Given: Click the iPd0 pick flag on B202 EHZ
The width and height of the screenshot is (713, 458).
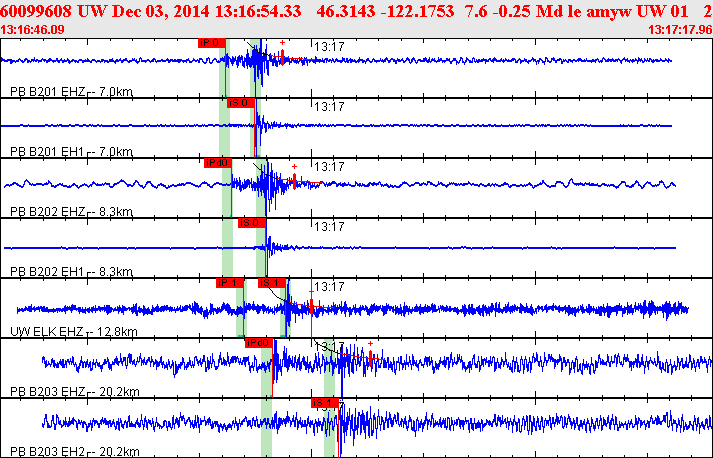Looking at the screenshot, I should coord(217,162).
